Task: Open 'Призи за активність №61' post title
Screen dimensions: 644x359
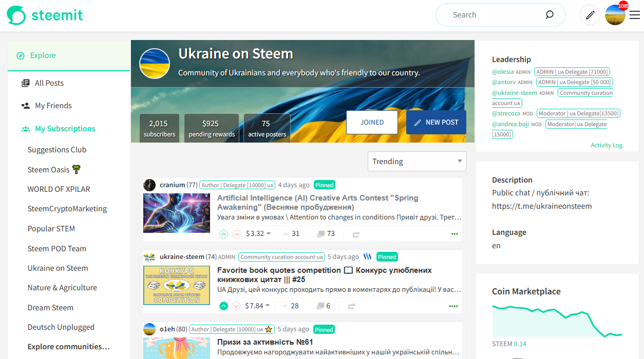Action: click(265, 342)
